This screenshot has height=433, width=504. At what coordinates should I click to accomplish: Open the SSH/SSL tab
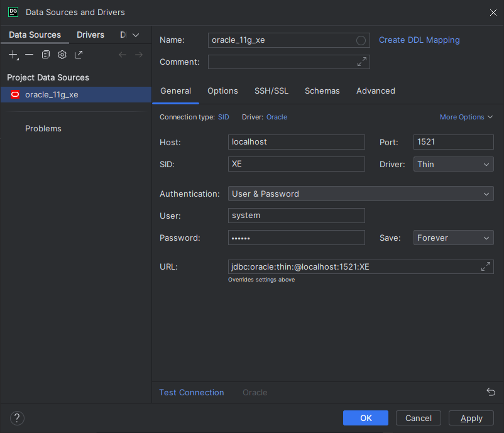271,91
